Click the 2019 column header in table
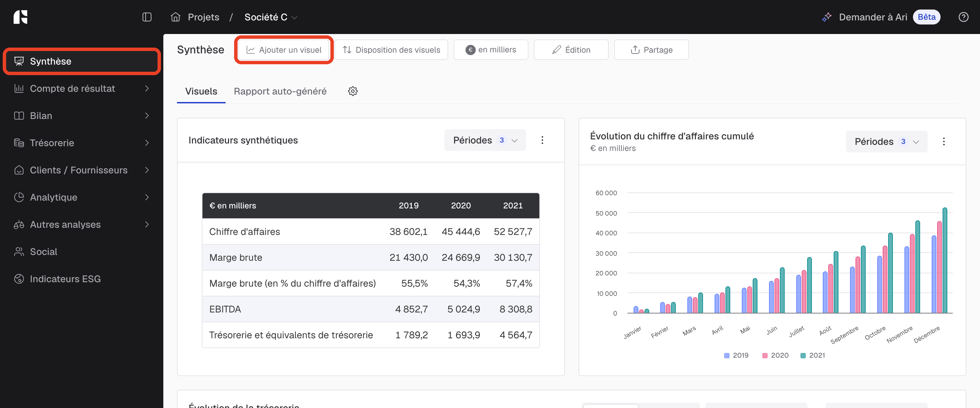This screenshot has height=408, width=980. [408, 206]
